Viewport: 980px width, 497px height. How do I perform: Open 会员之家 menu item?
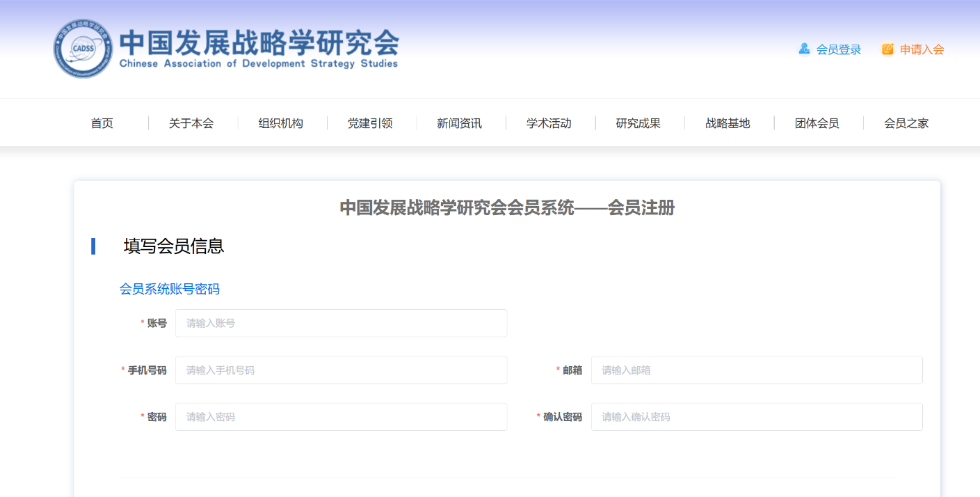click(906, 123)
